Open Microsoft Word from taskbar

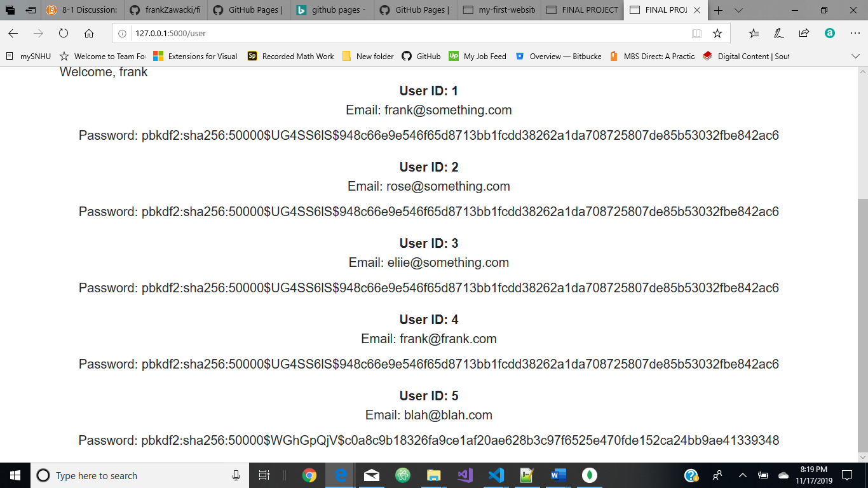pyautogui.click(x=559, y=475)
